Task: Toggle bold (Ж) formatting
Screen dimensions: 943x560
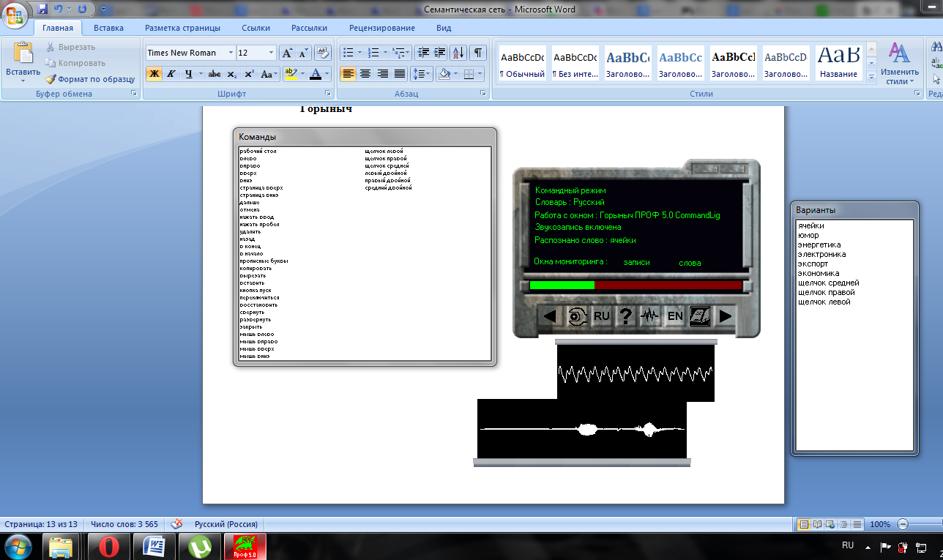Action: point(154,74)
